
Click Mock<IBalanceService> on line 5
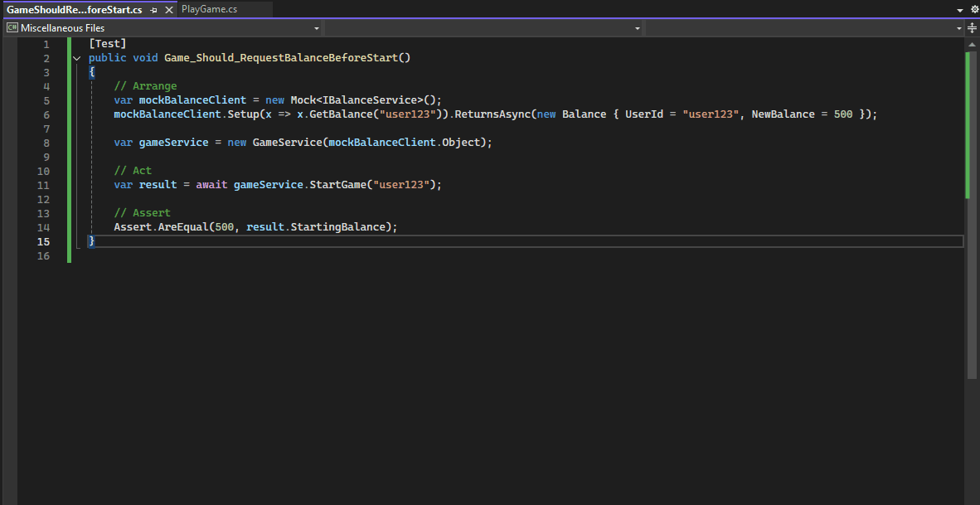click(x=357, y=100)
